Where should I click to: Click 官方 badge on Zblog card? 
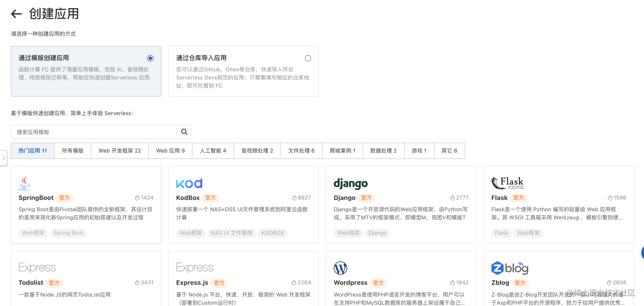coord(520,283)
